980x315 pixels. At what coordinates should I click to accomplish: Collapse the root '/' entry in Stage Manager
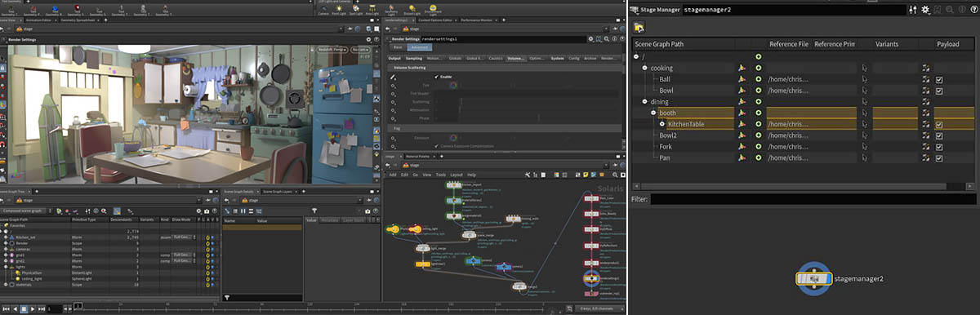point(636,57)
